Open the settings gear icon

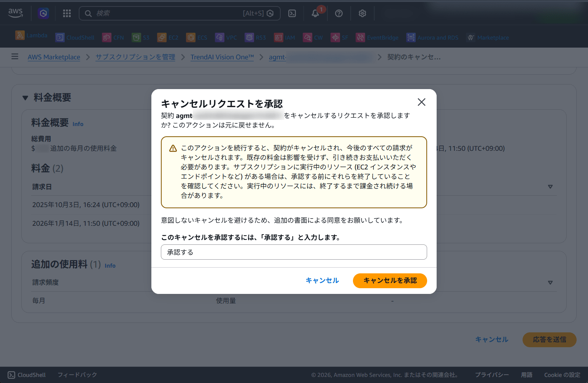click(x=362, y=13)
